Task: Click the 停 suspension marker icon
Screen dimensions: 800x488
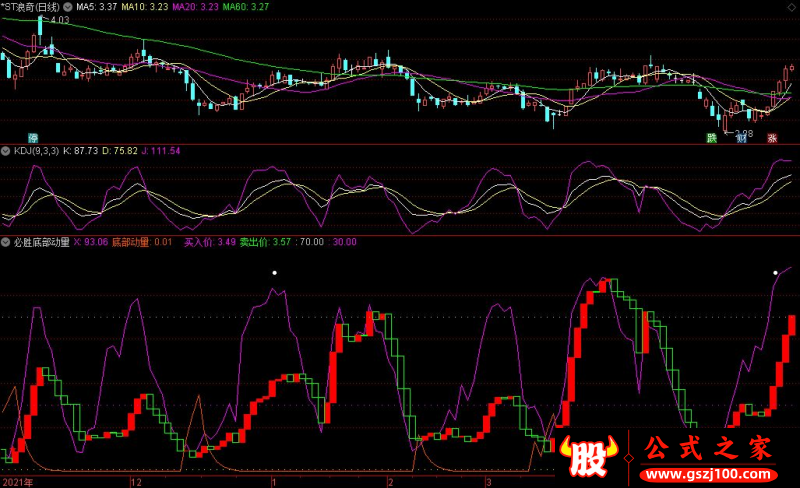Action: coord(33,138)
